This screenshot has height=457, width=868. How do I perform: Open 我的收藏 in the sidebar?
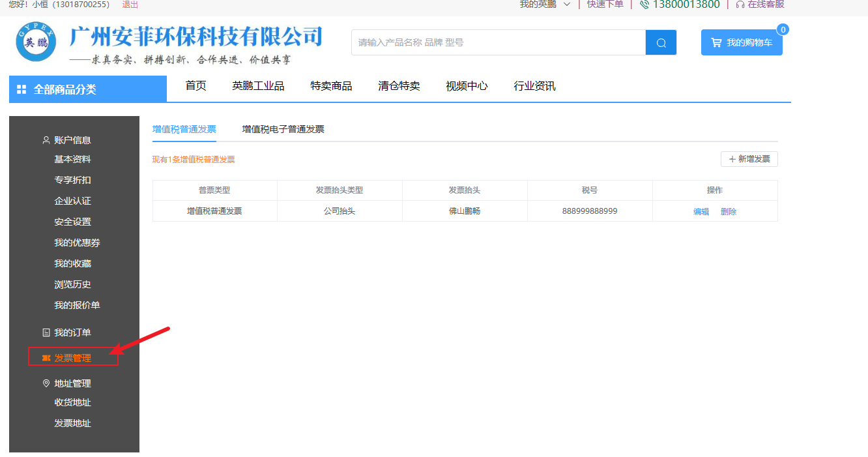(72, 263)
